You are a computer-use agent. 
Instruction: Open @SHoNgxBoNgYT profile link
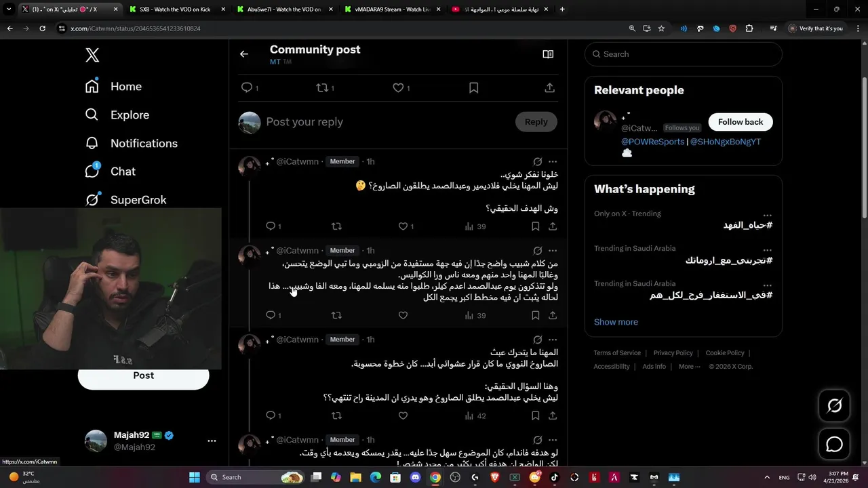point(725,142)
